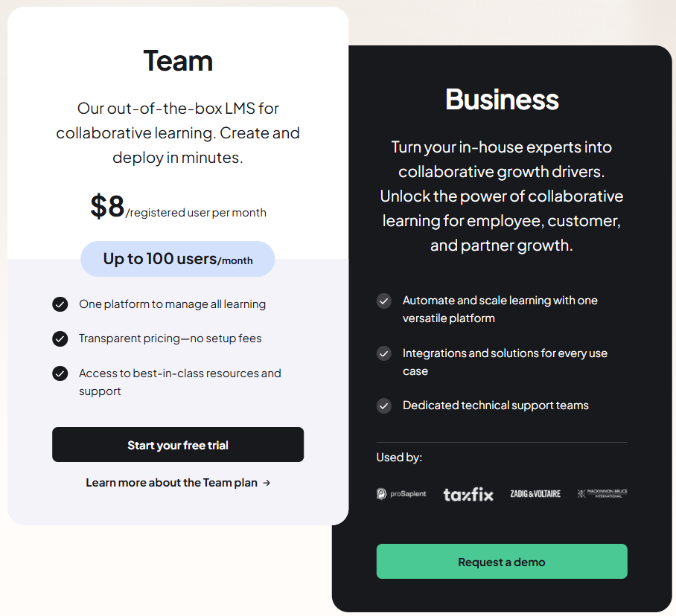Click the checkmark beside "Automate and scale learning"
676x616 pixels.
pos(384,301)
